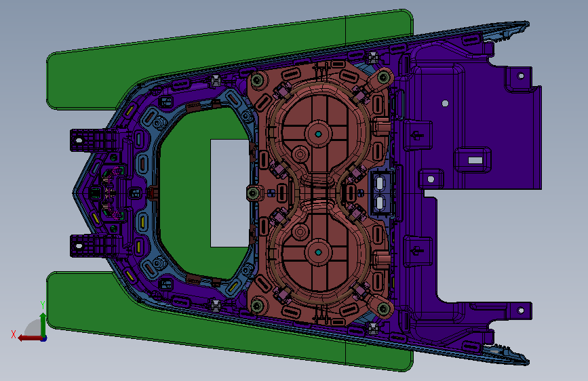Click the red X axis of the orientation triad
This screenshot has width=588, height=381.
pos(30,338)
